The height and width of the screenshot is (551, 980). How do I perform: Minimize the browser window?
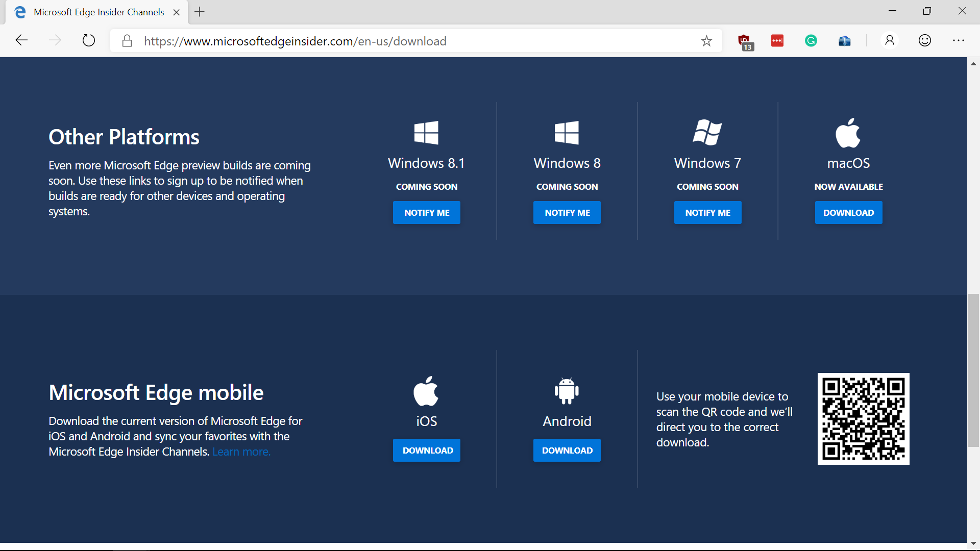pyautogui.click(x=892, y=11)
